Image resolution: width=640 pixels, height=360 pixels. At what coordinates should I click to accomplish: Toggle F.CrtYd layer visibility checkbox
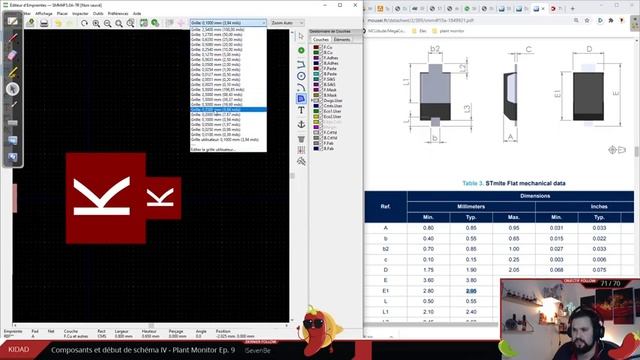[x=321, y=133]
